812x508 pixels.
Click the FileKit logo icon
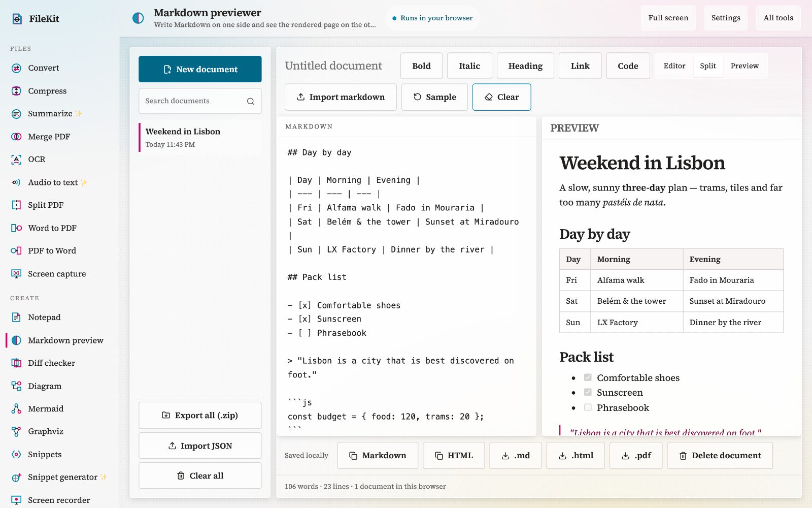(17, 19)
